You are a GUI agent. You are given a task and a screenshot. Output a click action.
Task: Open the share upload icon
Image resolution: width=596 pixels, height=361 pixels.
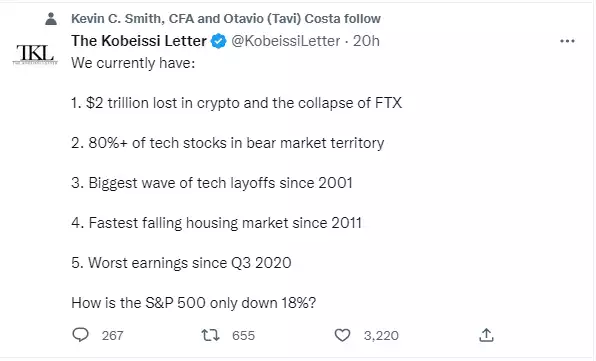point(486,335)
